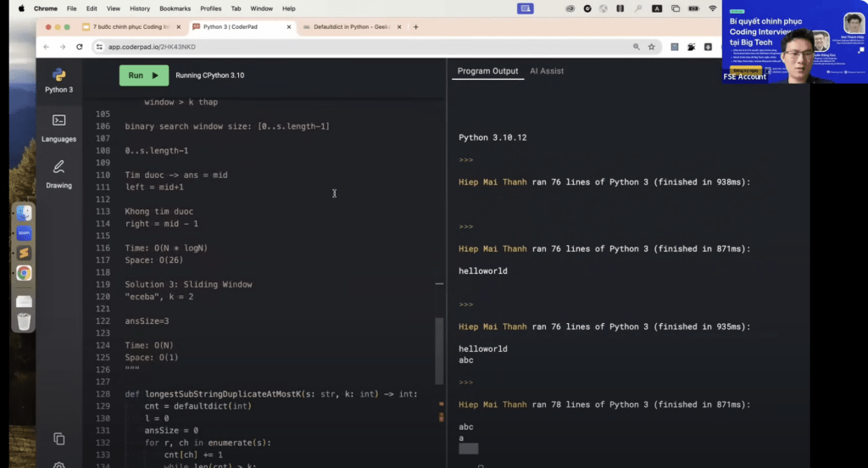
Task: Close the Python 3 CoderPad tab
Action: pos(288,26)
